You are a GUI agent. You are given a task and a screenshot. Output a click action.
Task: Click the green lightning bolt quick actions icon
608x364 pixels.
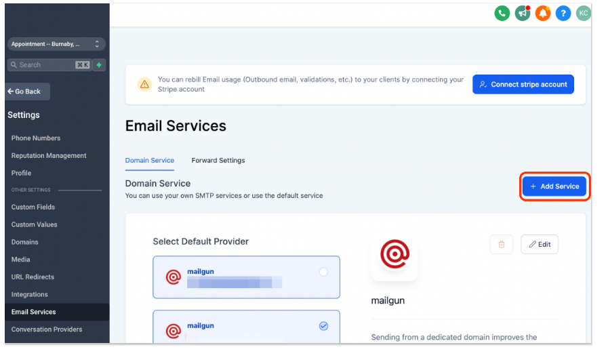99,65
